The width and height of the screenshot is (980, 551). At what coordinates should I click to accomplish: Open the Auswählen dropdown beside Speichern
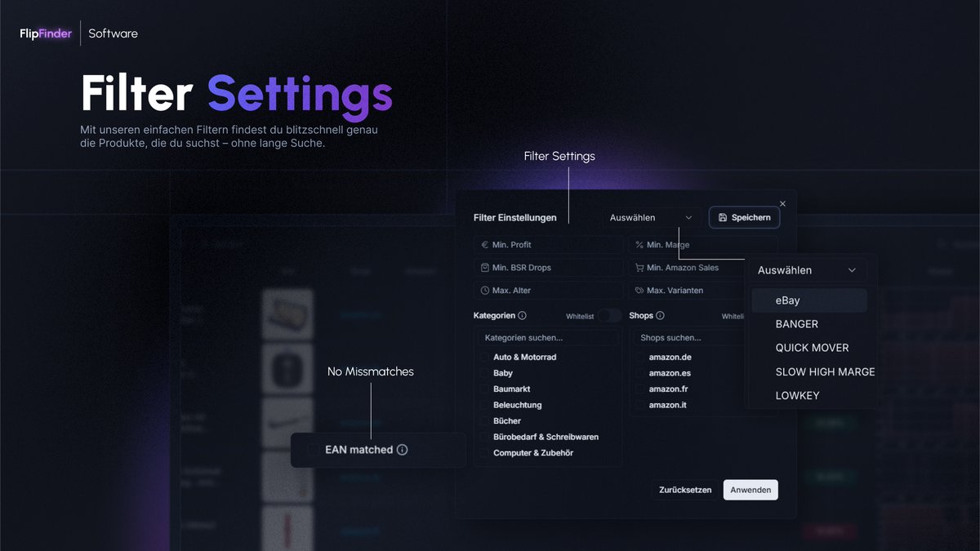652,218
